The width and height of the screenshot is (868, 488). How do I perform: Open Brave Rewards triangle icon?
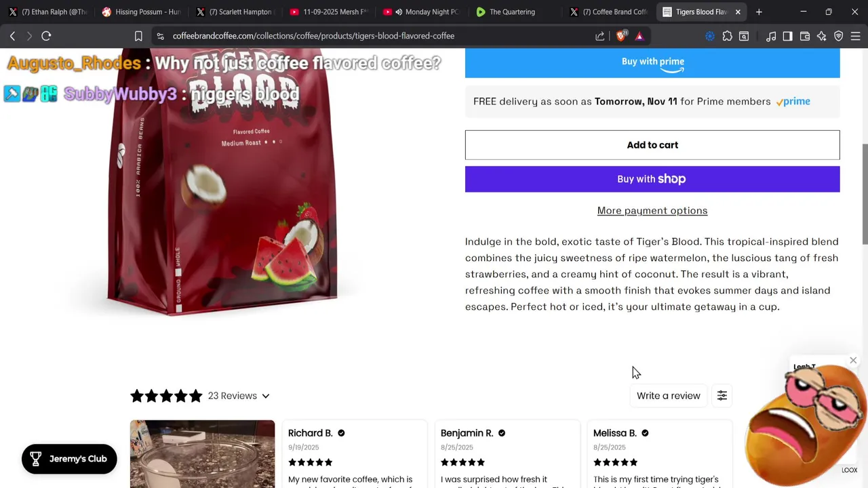click(639, 36)
